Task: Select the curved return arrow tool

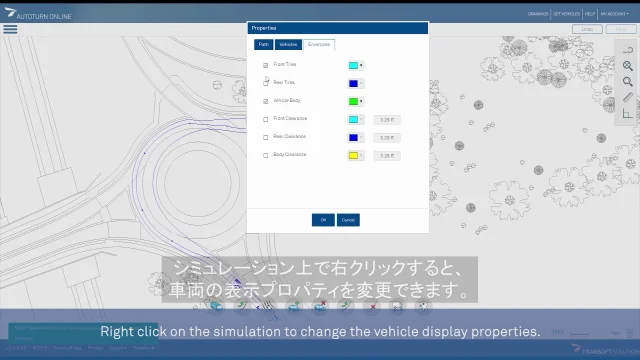Action: point(627,50)
